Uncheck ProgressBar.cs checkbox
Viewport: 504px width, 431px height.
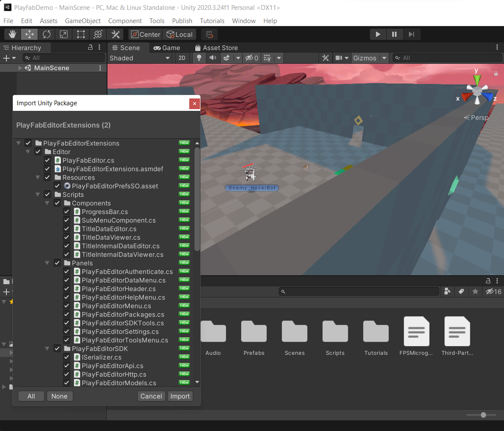[66, 211]
